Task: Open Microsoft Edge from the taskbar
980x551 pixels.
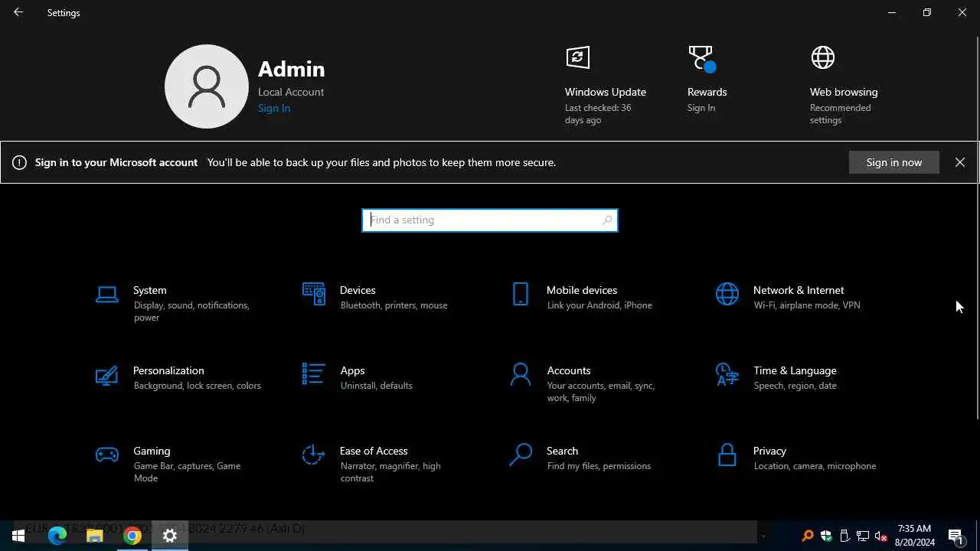Action: tap(57, 536)
